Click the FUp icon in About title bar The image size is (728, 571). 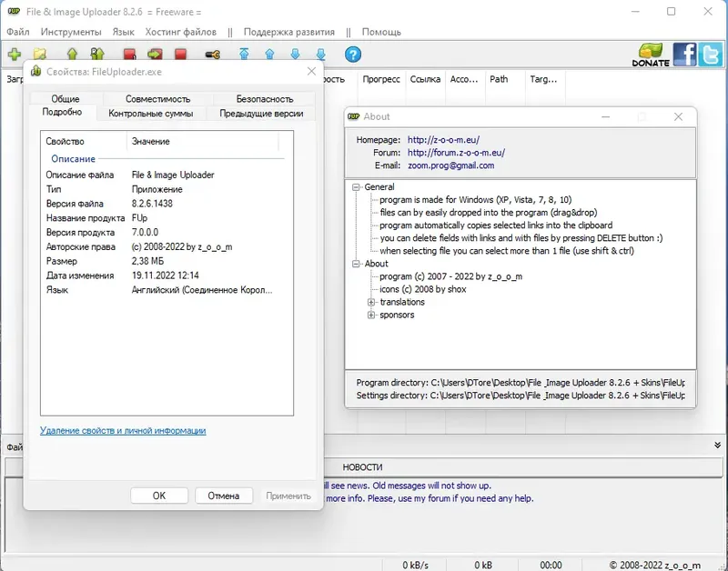[353, 116]
